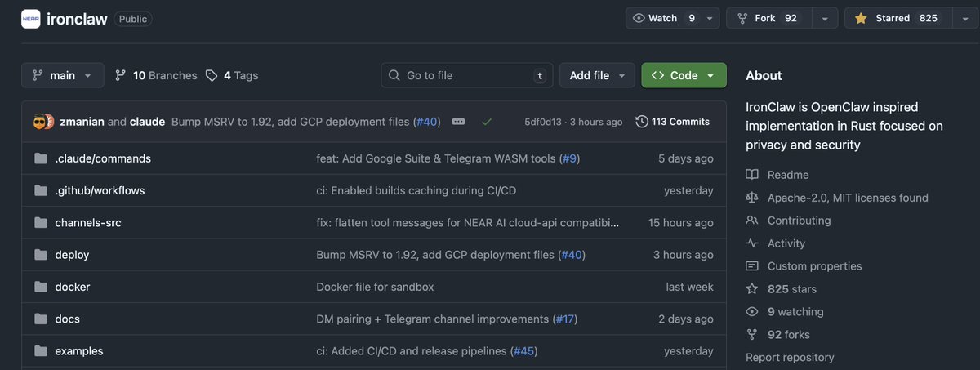Click the license scale icon
Image resolution: width=980 pixels, height=370 pixels.
(x=752, y=198)
